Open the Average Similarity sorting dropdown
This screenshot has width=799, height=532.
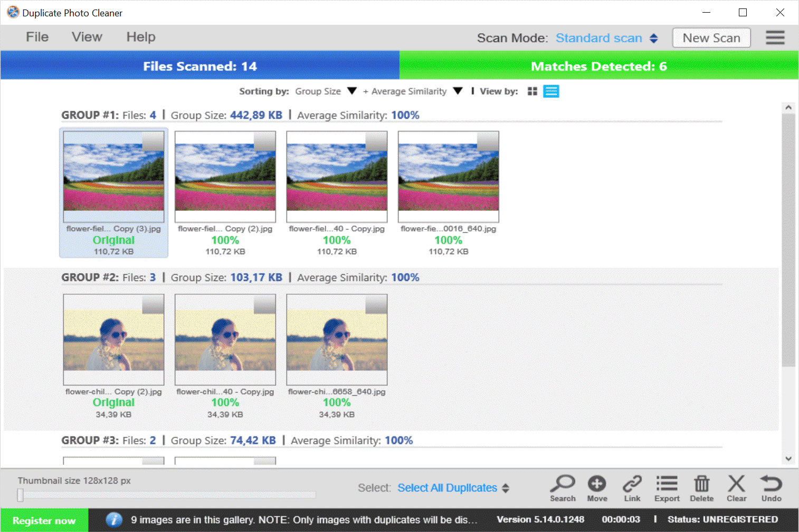coord(458,91)
